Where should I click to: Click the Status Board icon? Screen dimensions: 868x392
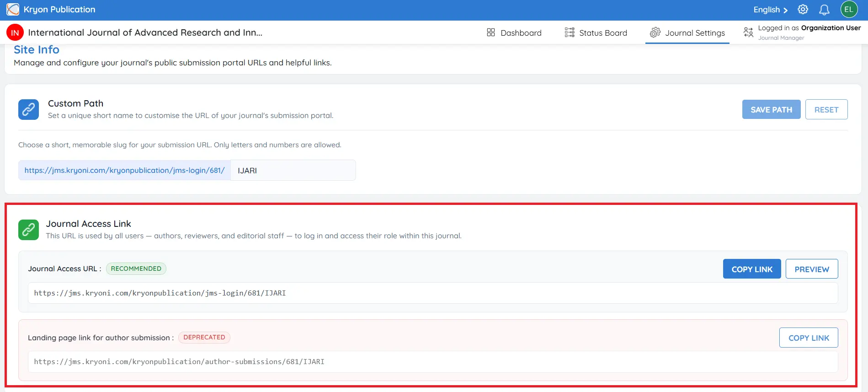tap(570, 32)
